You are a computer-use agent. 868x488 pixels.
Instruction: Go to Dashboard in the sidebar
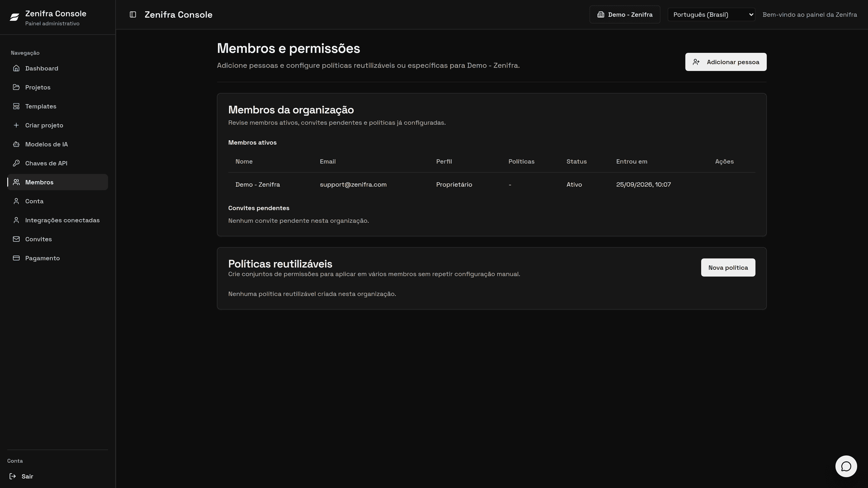tap(57, 68)
